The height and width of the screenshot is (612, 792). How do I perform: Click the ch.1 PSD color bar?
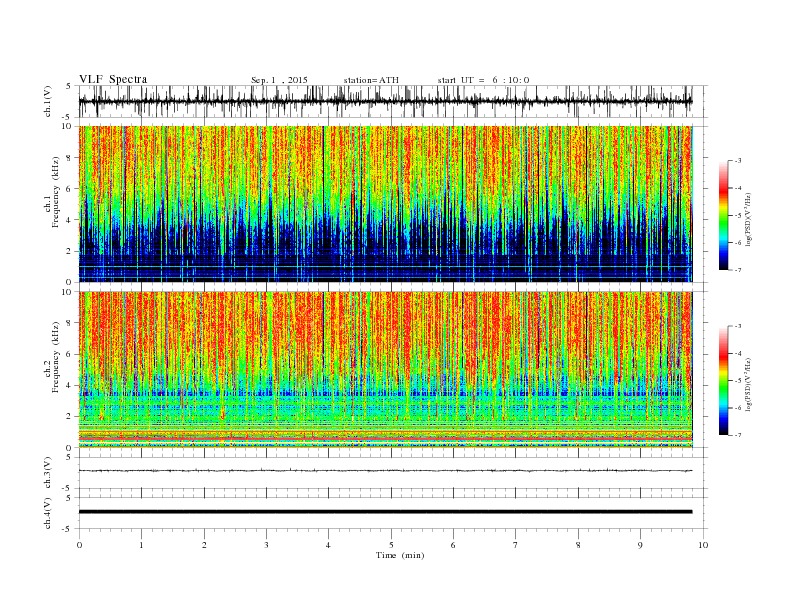(723, 215)
